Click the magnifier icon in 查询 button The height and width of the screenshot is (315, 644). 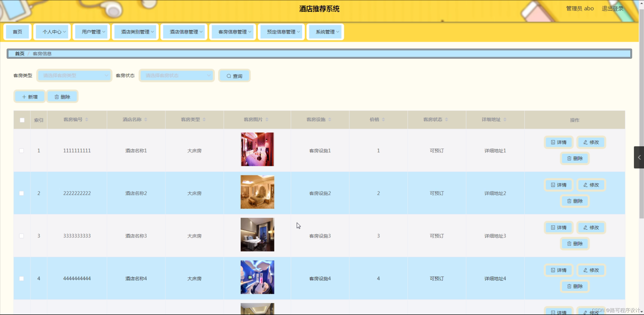point(229,76)
